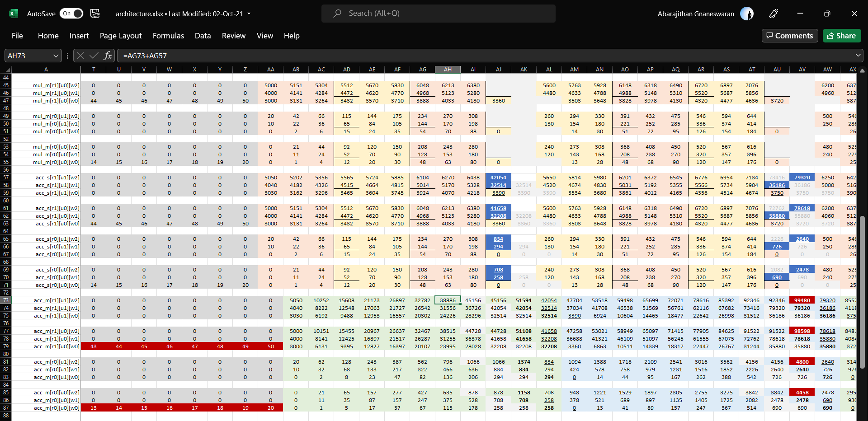Select the red cell containing 99480
Viewport: 868px width, 421px height.
[x=802, y=300]
